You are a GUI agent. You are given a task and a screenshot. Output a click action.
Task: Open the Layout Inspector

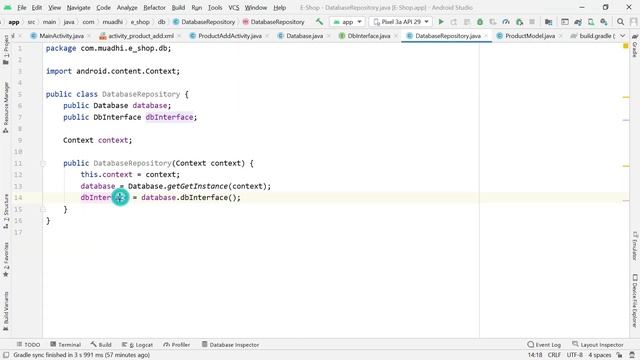(x=598, y=344)
